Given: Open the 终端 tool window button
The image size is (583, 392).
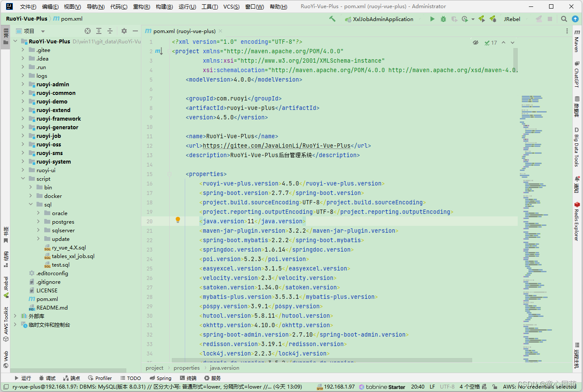Looking at the screenshot, I should tap(188, 378).
